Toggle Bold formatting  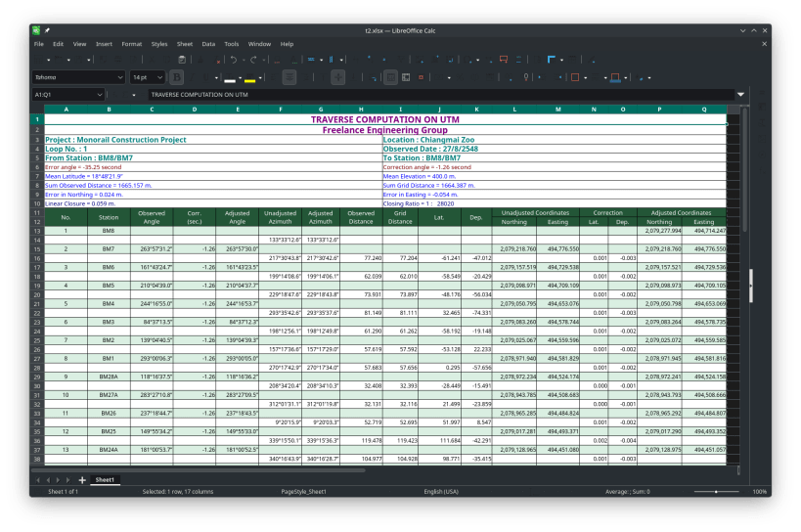[x=177, y=77]
